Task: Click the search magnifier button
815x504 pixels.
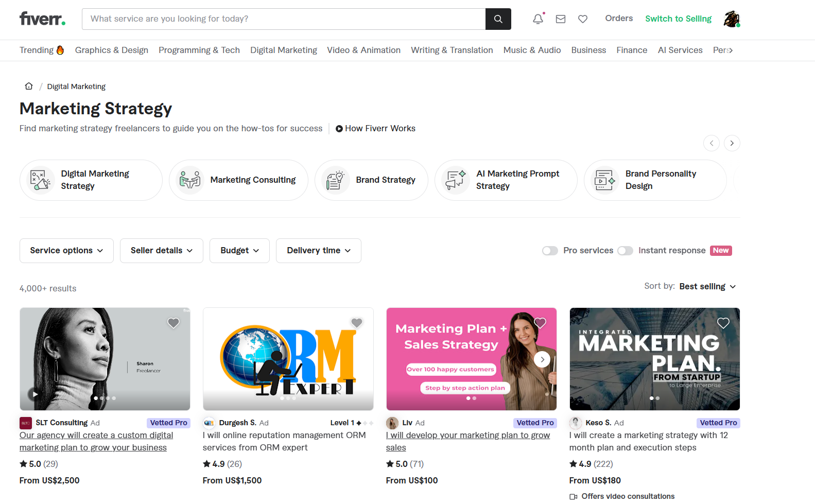Action: (x=498, y=19)
